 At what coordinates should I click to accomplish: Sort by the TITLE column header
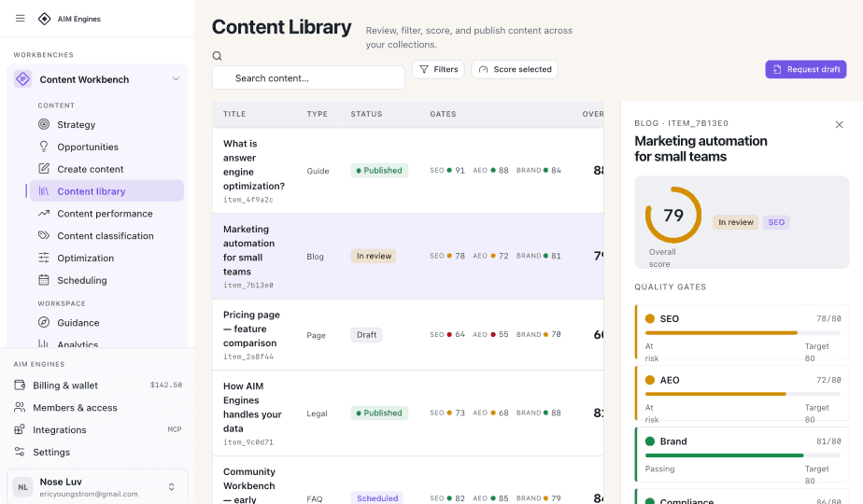[x=234, y=114]
